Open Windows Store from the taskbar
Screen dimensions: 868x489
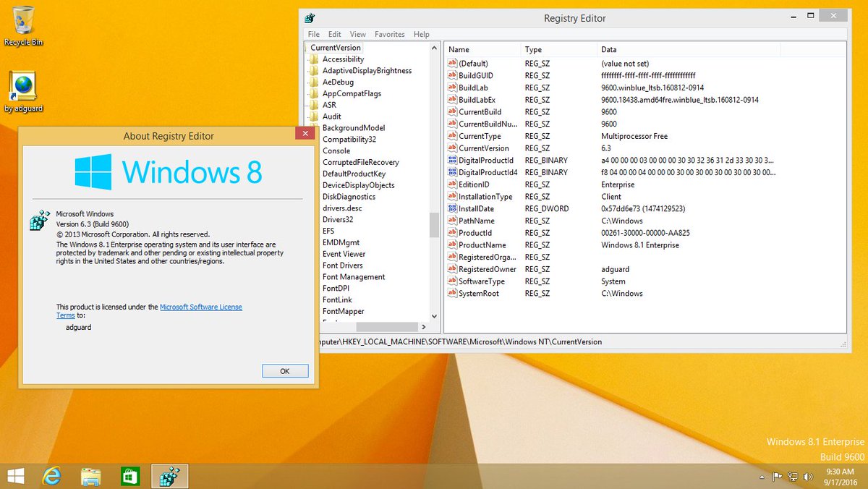coord(129,476)
